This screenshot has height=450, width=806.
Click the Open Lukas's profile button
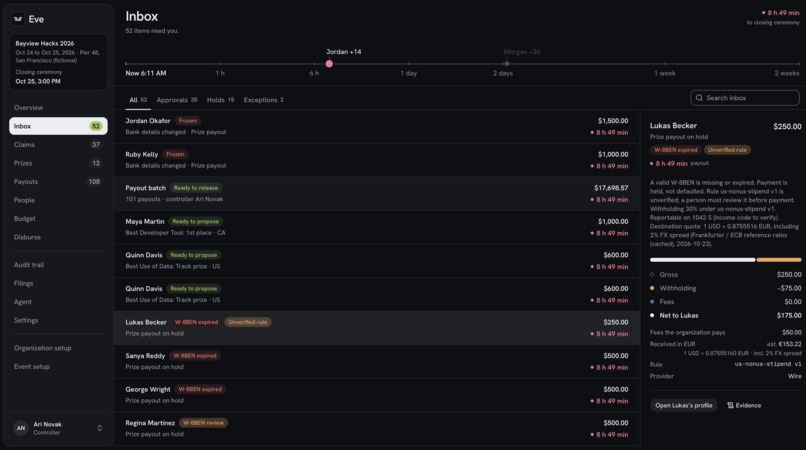(x=684, y=405)
